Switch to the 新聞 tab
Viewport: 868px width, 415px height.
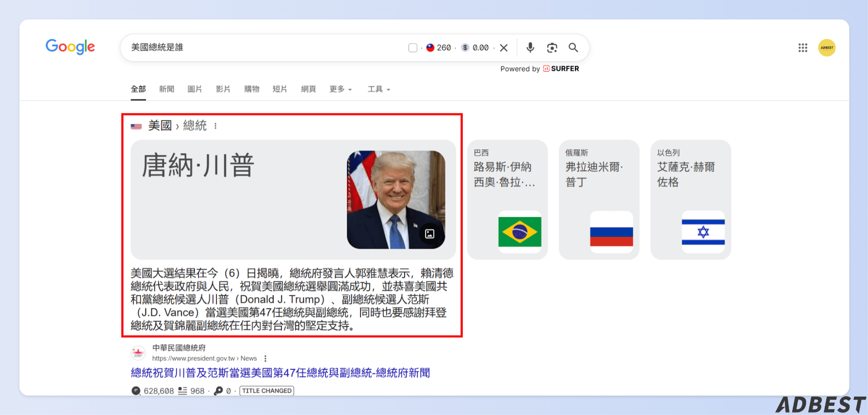(x=166, y=89)
